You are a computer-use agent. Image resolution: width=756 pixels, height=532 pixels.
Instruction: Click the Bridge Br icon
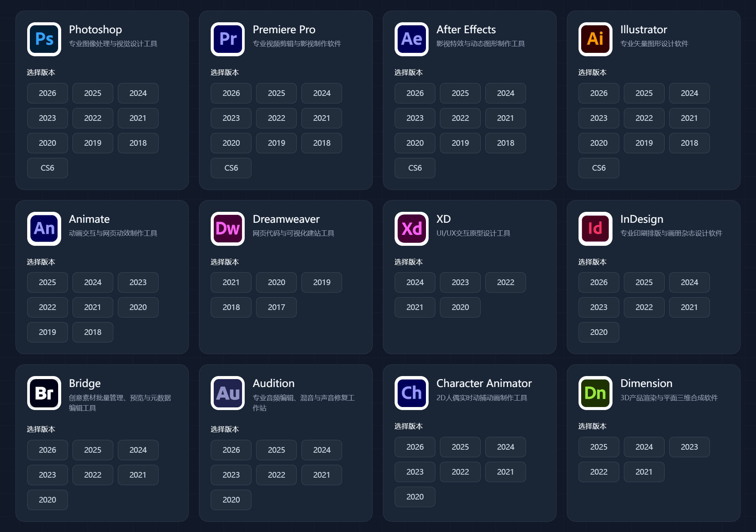click(x=44, y=393)
